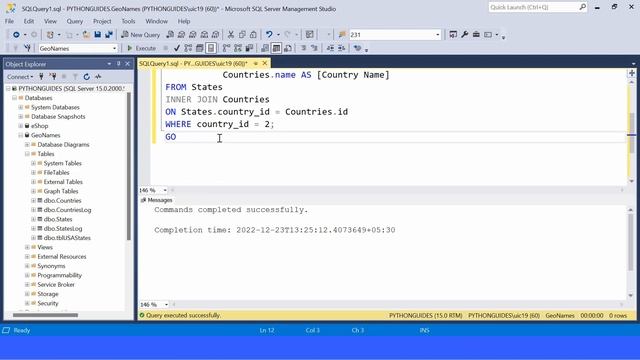
Task: Select the dbo.States table
Action: pyautogui.click(x=58, y=219)
